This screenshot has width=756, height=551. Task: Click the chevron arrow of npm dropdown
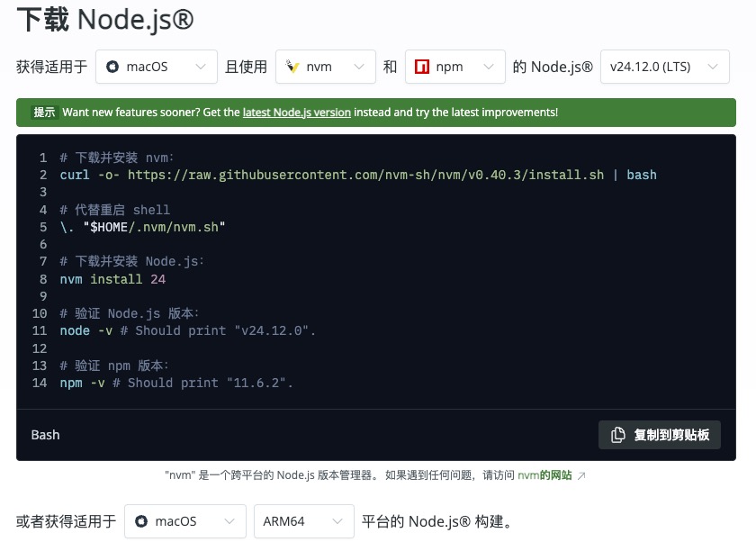(x=489, y=67)
